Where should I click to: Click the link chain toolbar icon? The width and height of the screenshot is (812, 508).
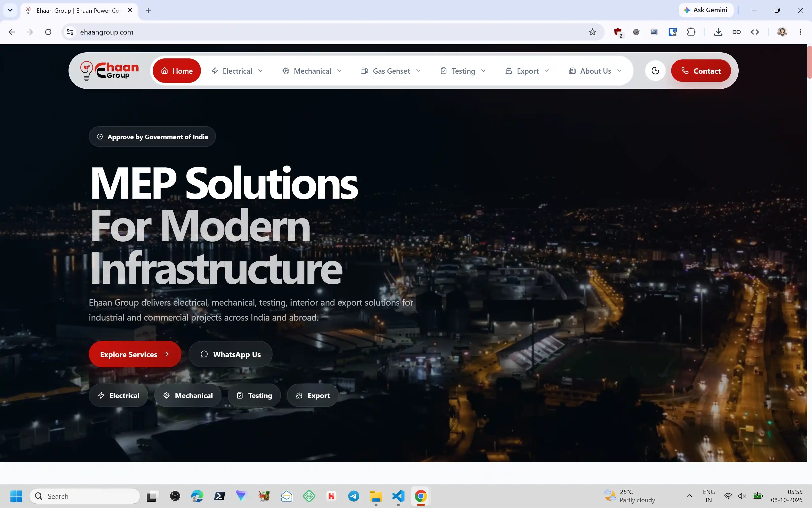736,32
